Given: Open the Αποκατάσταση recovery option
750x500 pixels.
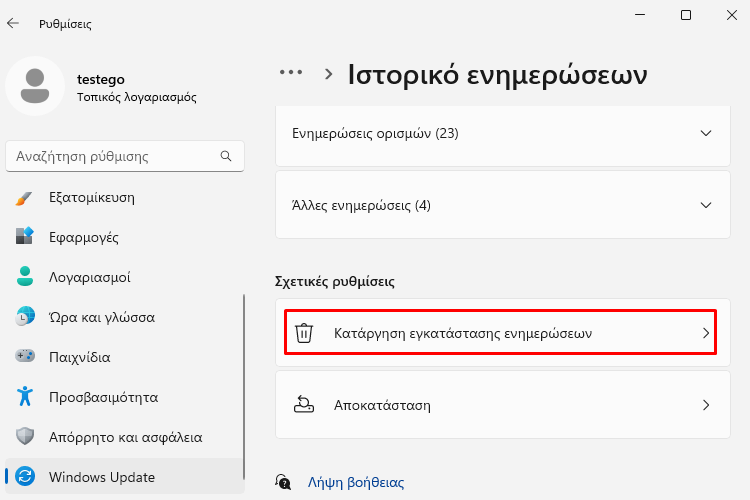Looking at the screenshot, I should point(503,405).
